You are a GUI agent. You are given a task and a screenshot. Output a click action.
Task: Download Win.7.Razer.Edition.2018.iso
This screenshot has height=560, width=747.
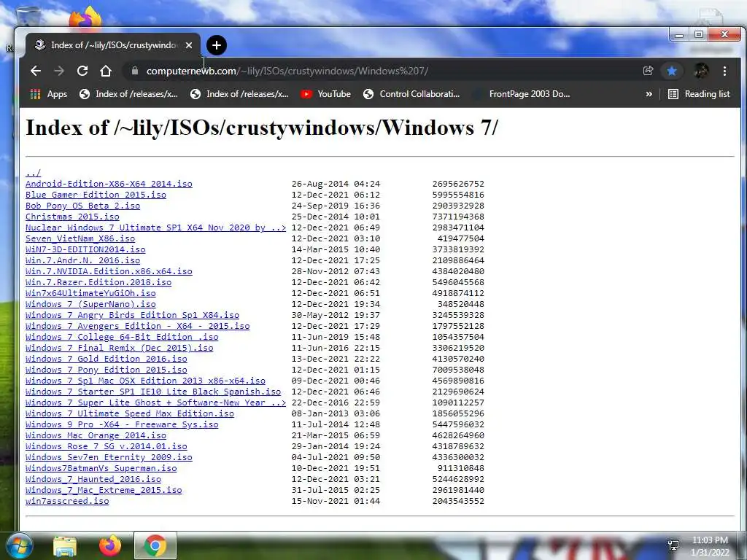98,282
